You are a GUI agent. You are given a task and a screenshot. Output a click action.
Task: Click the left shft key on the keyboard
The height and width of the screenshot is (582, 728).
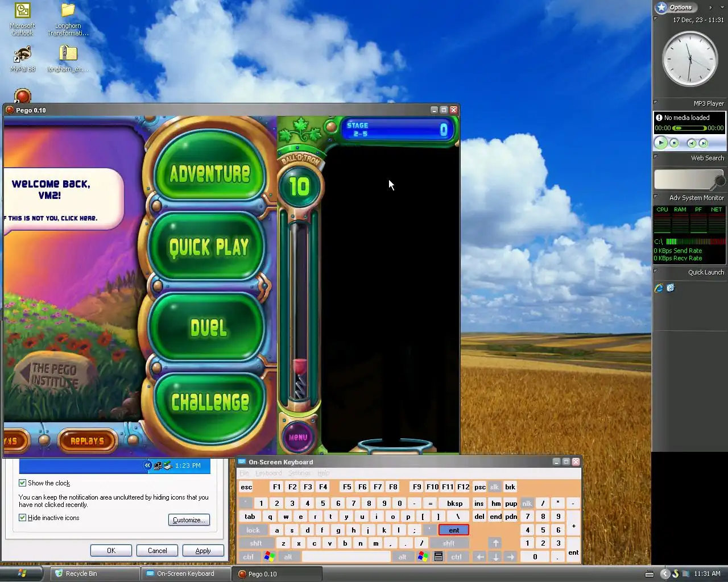click(x=256, y=543)
